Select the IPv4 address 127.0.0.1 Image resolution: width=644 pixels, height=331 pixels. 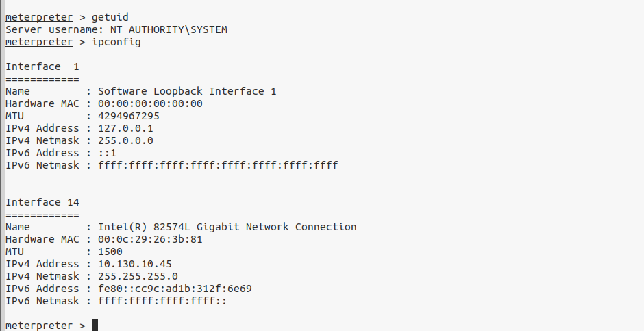125,128
